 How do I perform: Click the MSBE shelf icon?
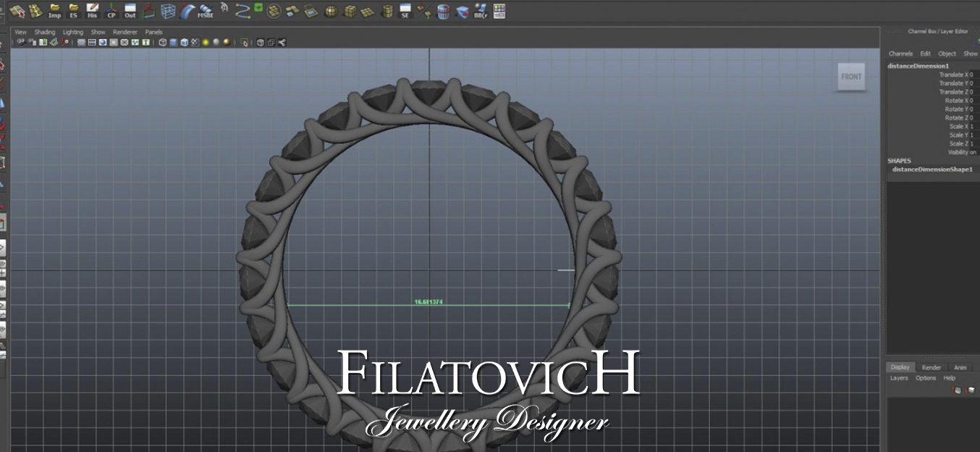pos(206,12)
